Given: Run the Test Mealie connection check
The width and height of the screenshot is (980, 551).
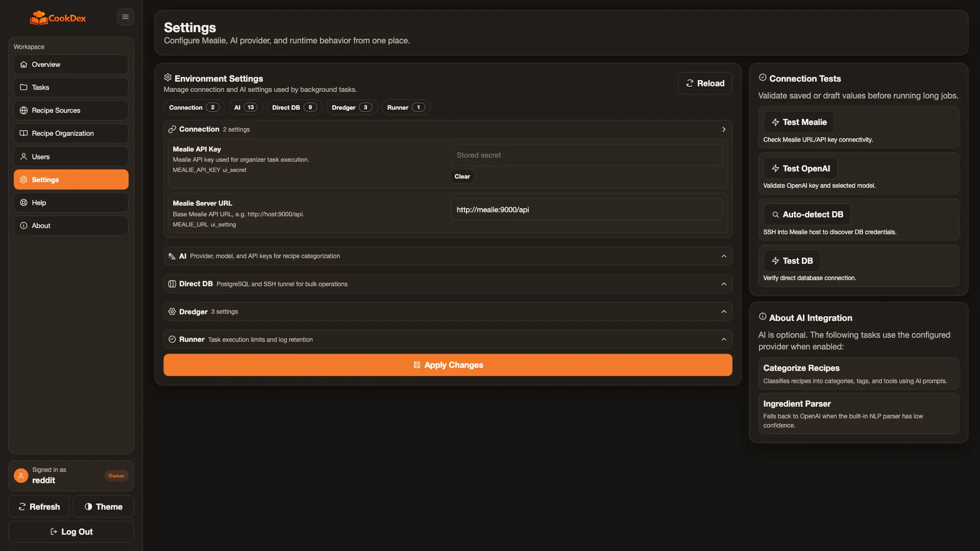Looking at the screenshot, I should point(799,122).
